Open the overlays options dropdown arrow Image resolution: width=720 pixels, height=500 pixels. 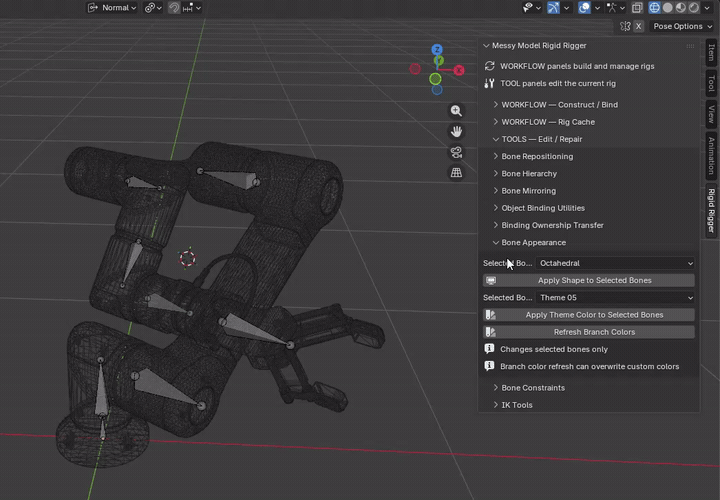[597, 8]
